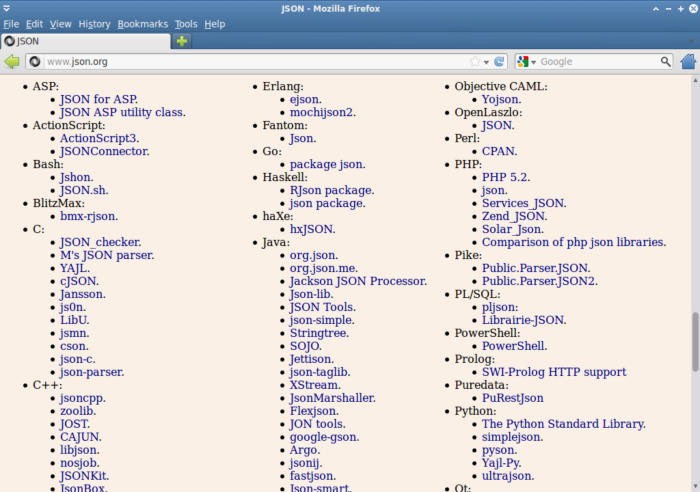Viewport: 700px width, 492px height.
Task: Open the XStream link
Action: pos(315,385)
